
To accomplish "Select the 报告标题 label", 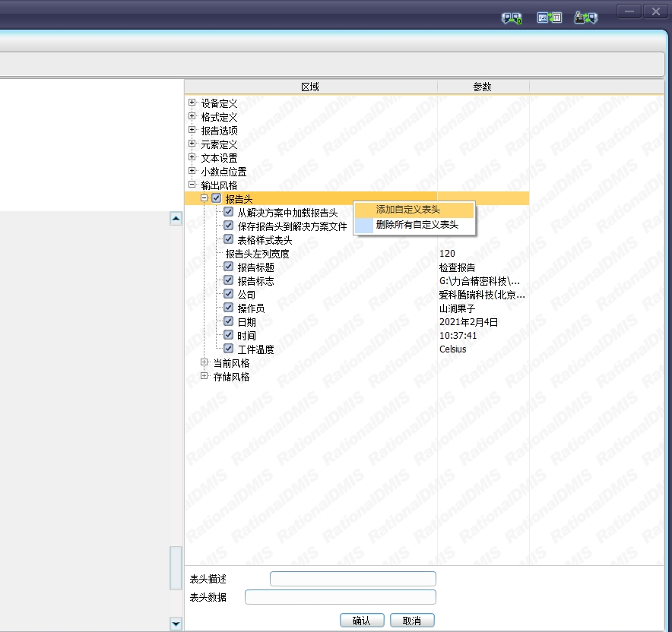I will click(x=256, y=267).
